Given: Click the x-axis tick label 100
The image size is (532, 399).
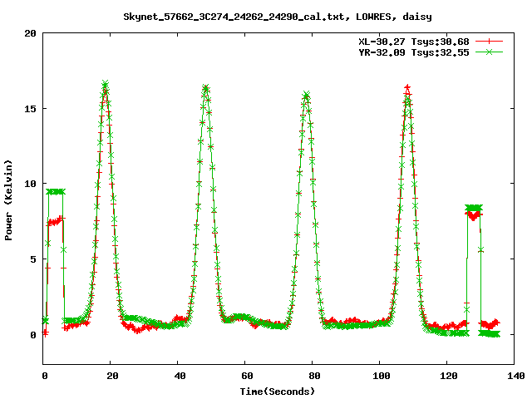Looking at the screenshot, I should pyautogui.click(x=381, y=376).
